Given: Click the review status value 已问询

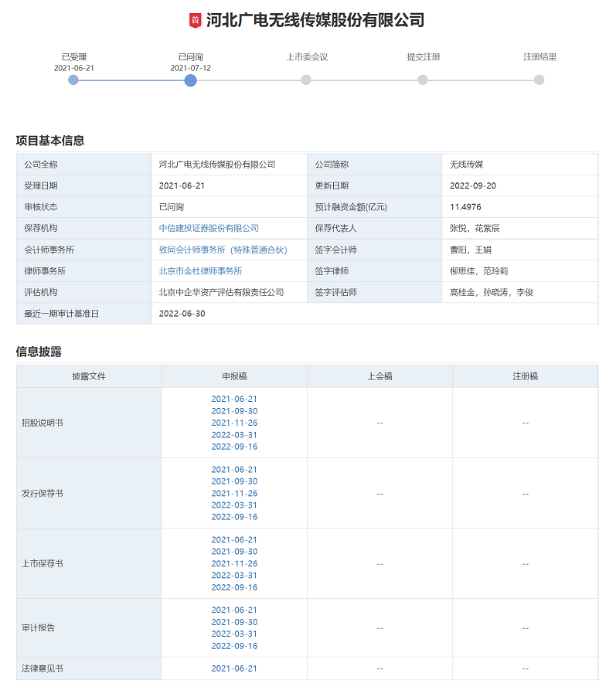Looking at the screenshot, I should [172, 207].
